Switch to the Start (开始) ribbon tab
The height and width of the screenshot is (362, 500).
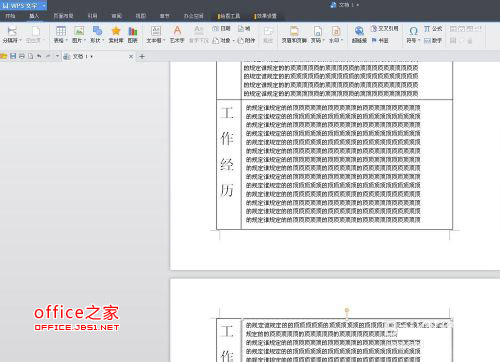[10, 16]
